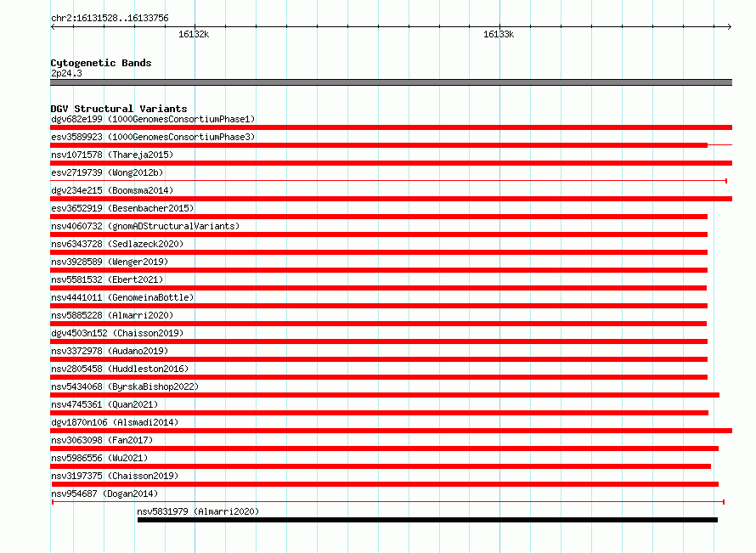Click the dgv682e199 (1000GenomesConsortiumPhase1) variant label
The image size is (756, 553).
pyautogui.click(x=153, y=119)
